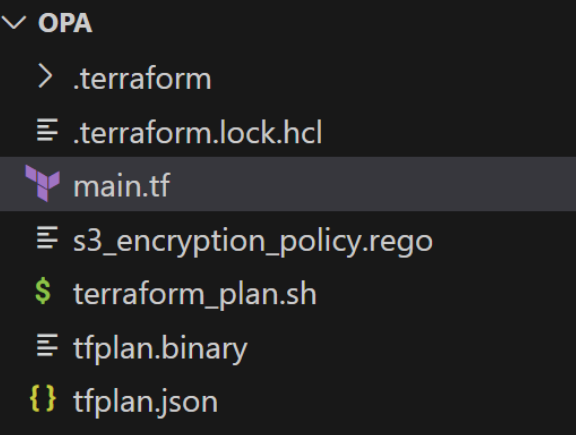This screenshot has height=435, width=576.
Task: Click the text file icon beside .terraform.lock.hcl
Action: click(47, 130)
